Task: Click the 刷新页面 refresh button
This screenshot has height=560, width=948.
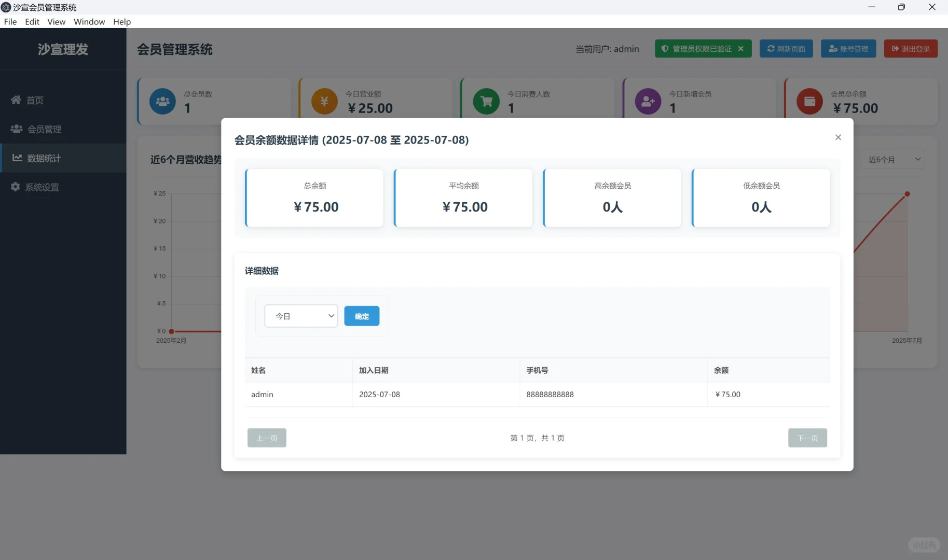Action: [786, 49]
